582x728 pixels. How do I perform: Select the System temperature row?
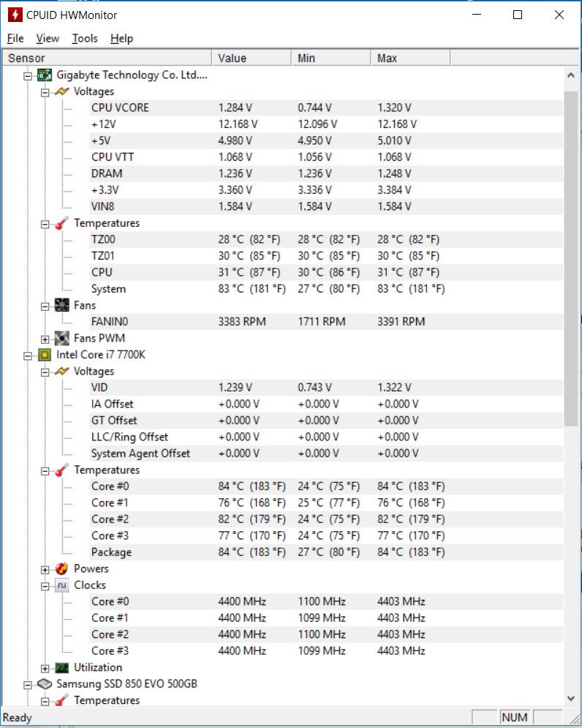pos(326,289)
